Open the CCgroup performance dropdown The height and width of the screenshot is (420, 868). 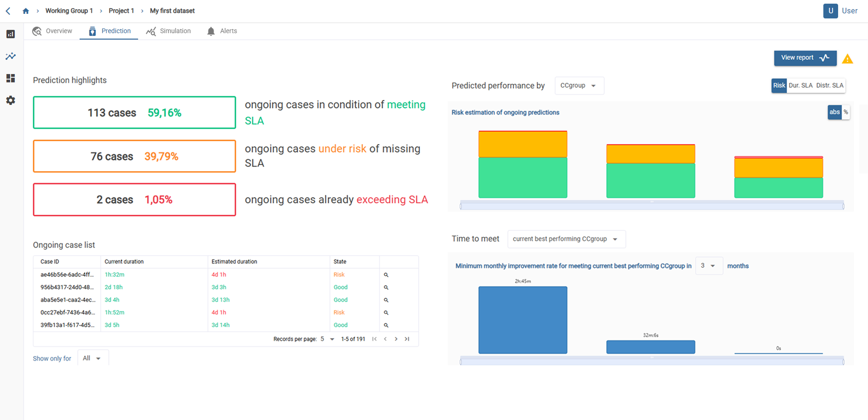[x=579, y=86]
